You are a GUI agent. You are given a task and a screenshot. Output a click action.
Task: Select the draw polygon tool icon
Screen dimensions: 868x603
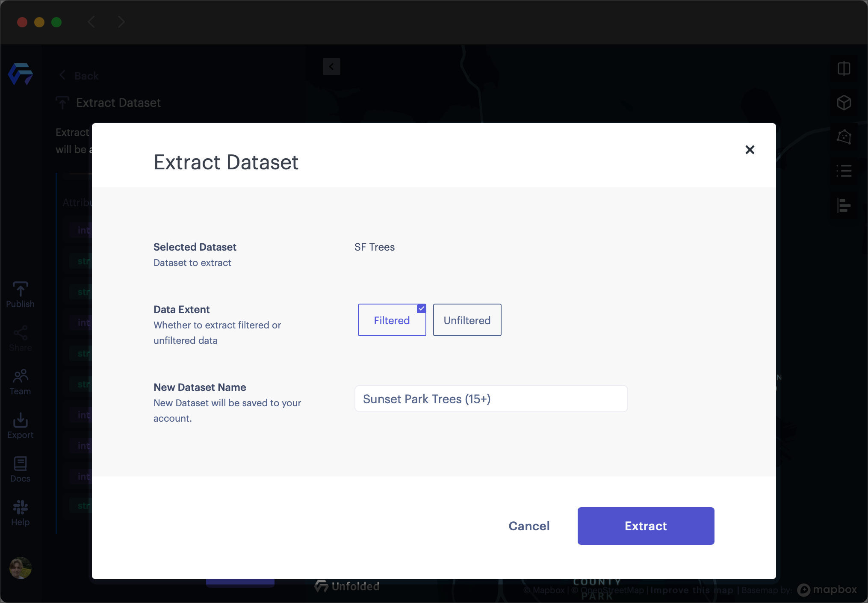[844, 137]
